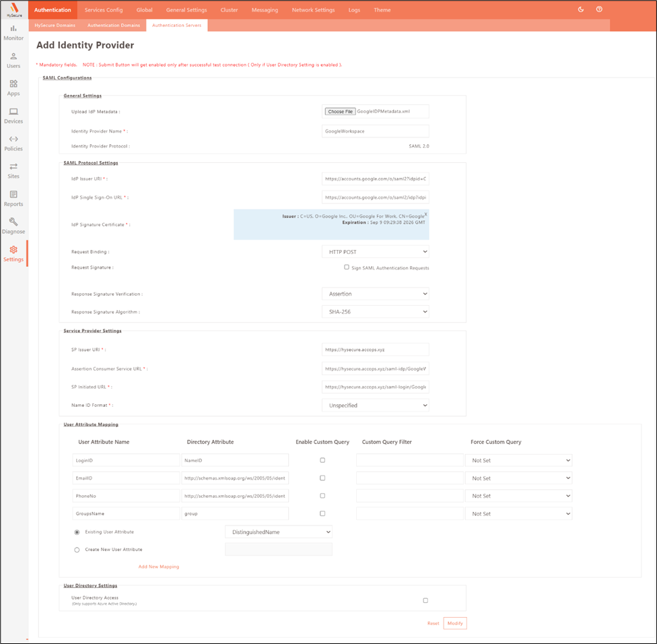This screenshot has height=644, width=657.
Task: Select Devices in the left sidebar
Action: tap(13, 115)
